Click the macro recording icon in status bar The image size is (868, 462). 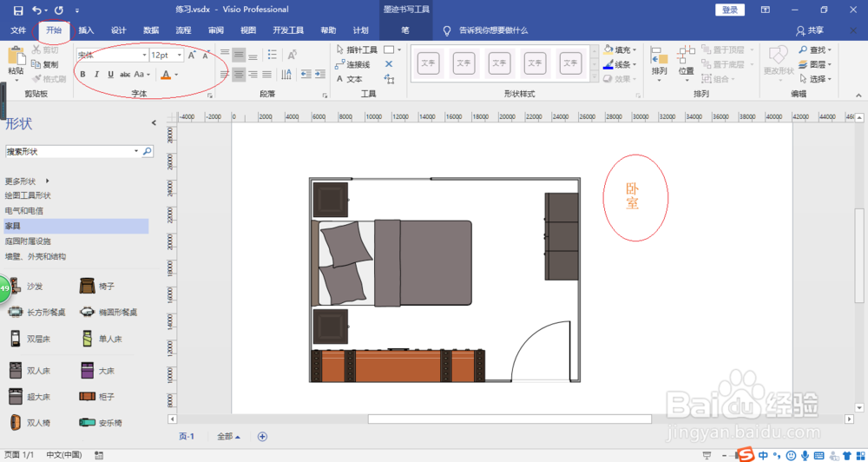click(100, 454)
